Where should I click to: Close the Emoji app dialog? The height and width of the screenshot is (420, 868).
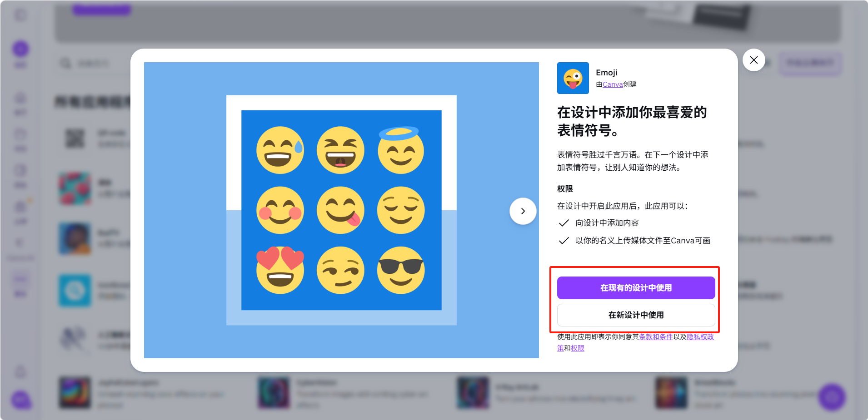tap(753, 60)
